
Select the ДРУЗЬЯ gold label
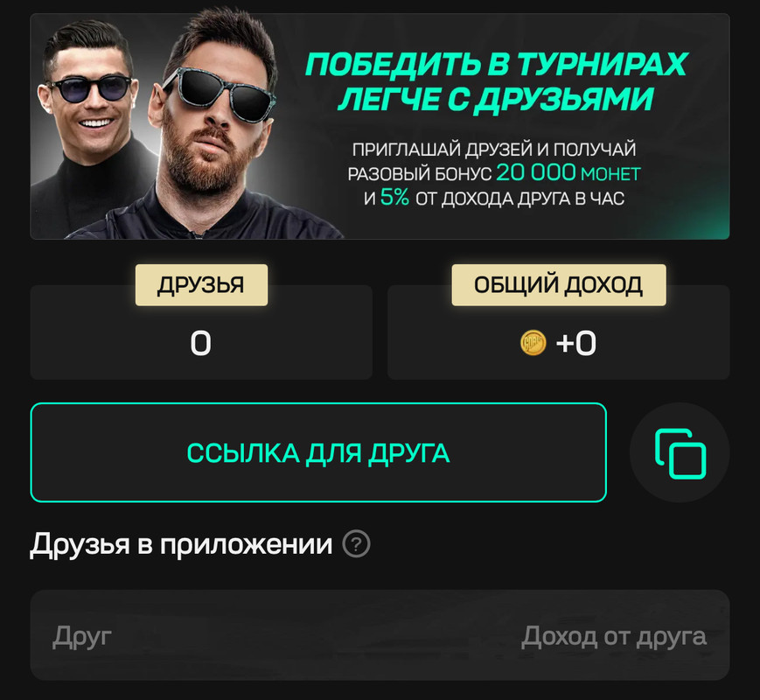[201, 285]
